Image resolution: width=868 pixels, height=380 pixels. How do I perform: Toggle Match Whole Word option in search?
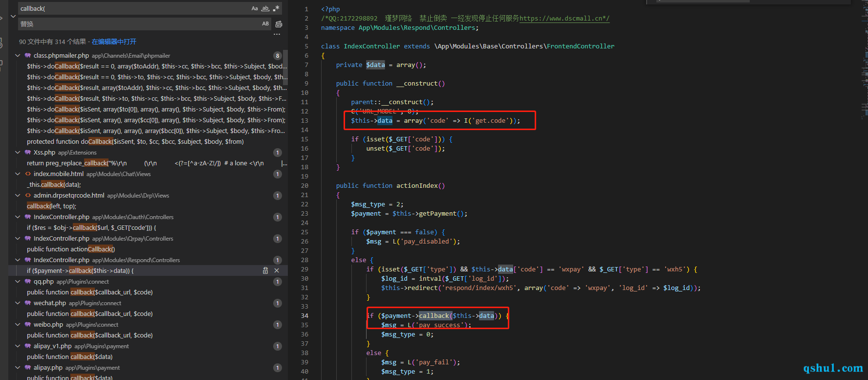click(265, 8)
